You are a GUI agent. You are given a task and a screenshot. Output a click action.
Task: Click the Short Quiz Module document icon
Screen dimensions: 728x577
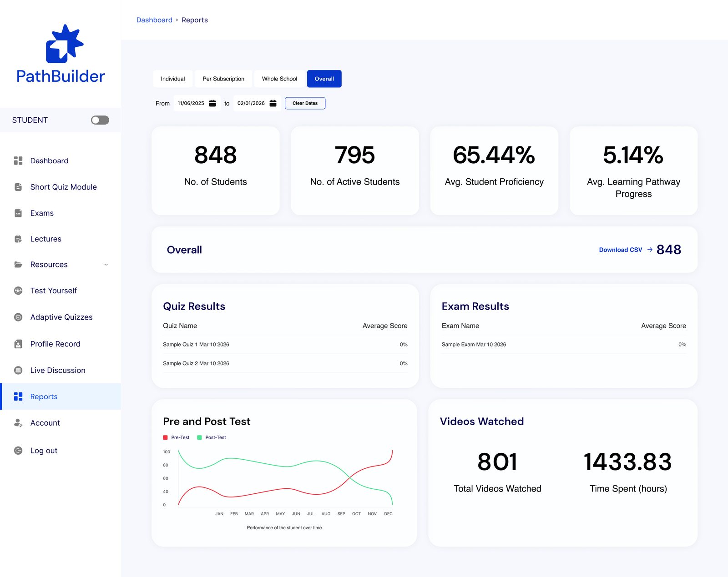[18, 187]
